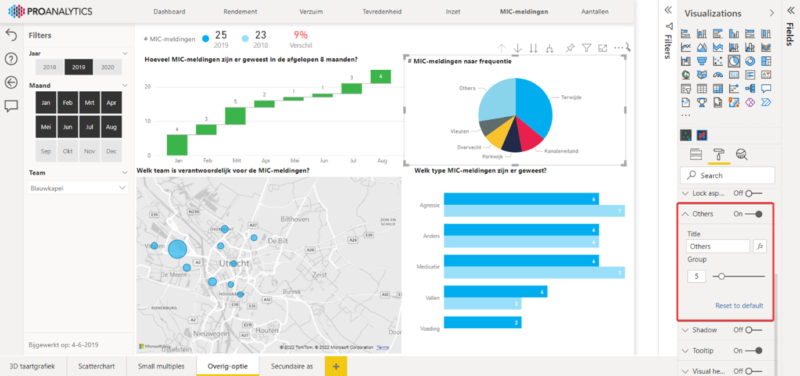Click the back arrow circle in left sidebar
The image size is (800, 376).
coord(11,82)
